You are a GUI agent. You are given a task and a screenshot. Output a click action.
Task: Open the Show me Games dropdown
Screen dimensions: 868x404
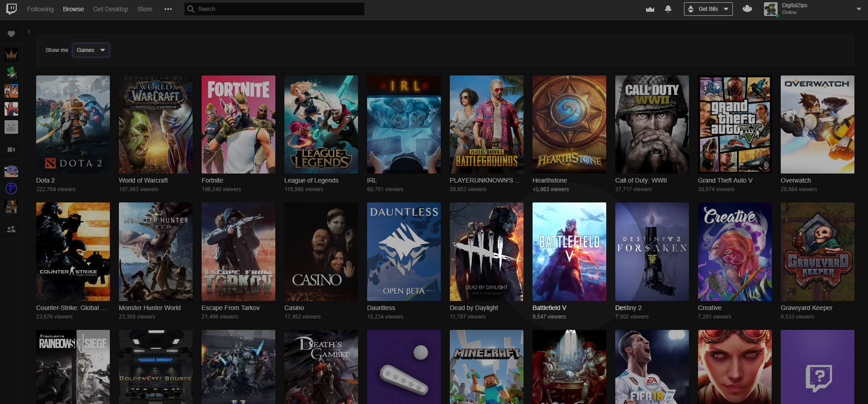[x=91, y=50]
